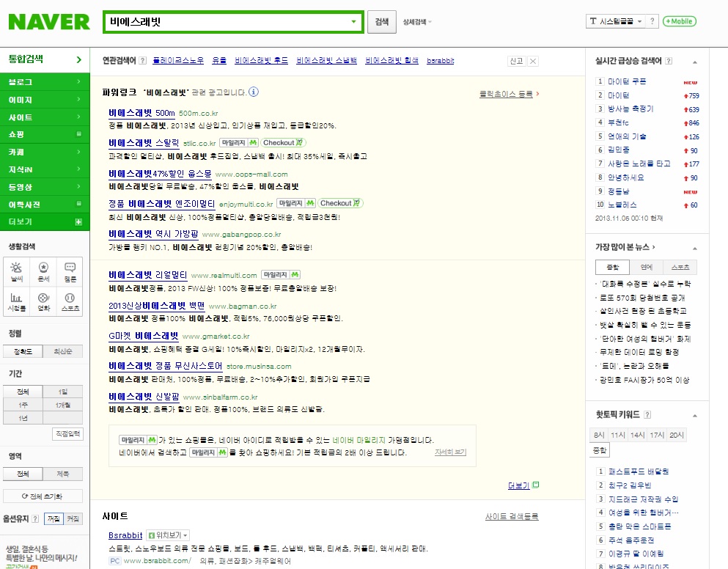This screenshot has height=569, width=728.
Task: Open search box autocomplete dropdown arrow
Action: [354, 21]
